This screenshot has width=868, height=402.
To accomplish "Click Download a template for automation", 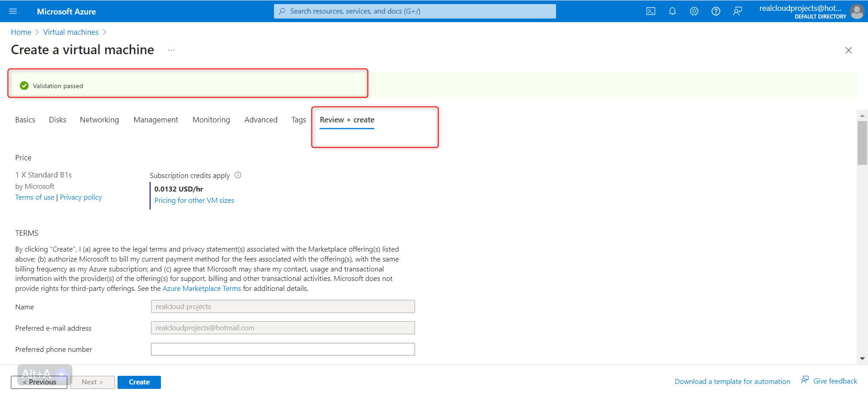I will pyautogui.click(x=732, y=382).
